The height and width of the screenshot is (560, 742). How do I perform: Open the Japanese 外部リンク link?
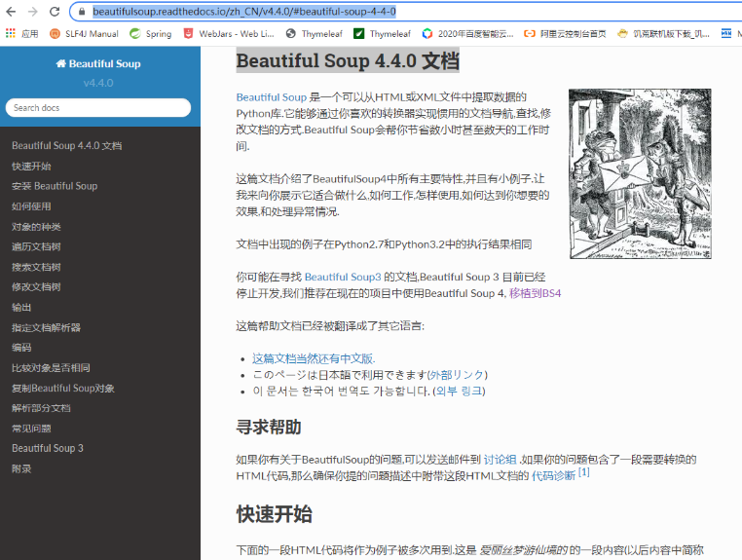tap(457, 375)
